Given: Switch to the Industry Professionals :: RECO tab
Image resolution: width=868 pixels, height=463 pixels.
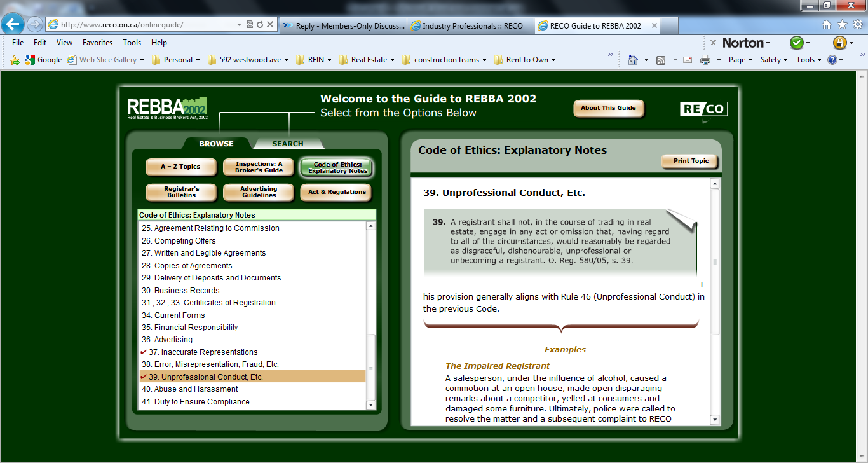Looking at the screenshot, I should click(470, 26).
